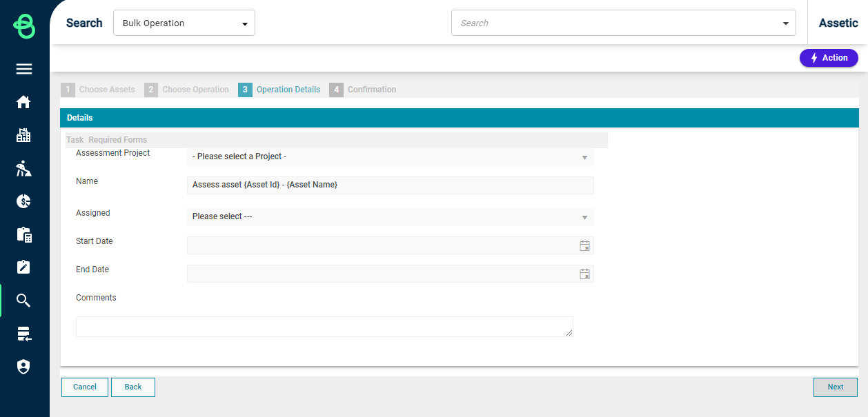Click the Assetic logo in sidebar
Viewport: 868px width, 417px height.
(24, 26)
